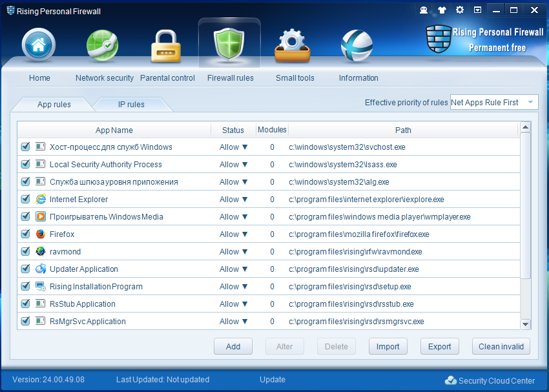Open settings gear in the title bar
This screenshot has height=392, width=549.
(460, 10)
